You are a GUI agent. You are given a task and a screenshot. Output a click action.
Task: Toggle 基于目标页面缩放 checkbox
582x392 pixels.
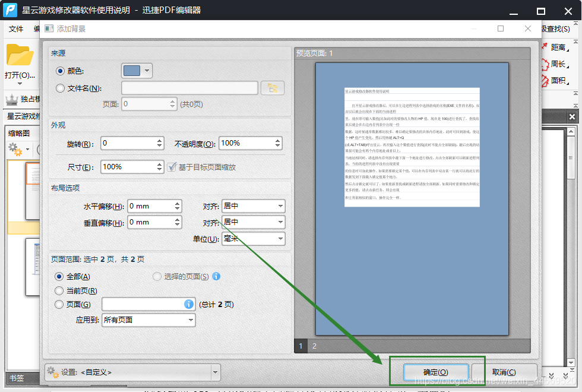pos(172,167)
